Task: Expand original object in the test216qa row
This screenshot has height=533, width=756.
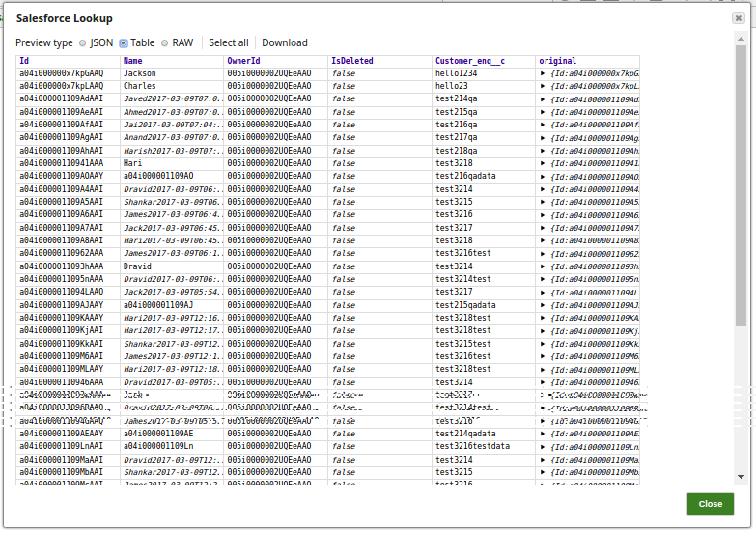Action: pyautogui.click(x=543, y=125)
